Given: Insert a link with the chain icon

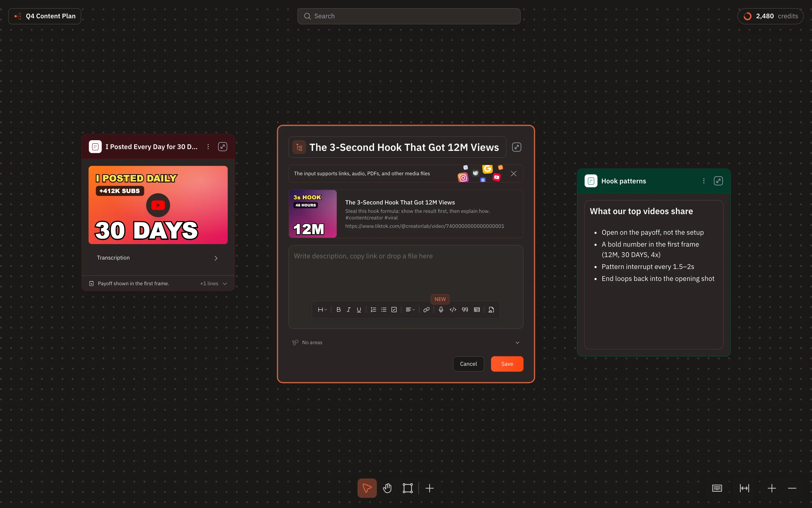Looking at the screenshot, I should click(426, 310).
